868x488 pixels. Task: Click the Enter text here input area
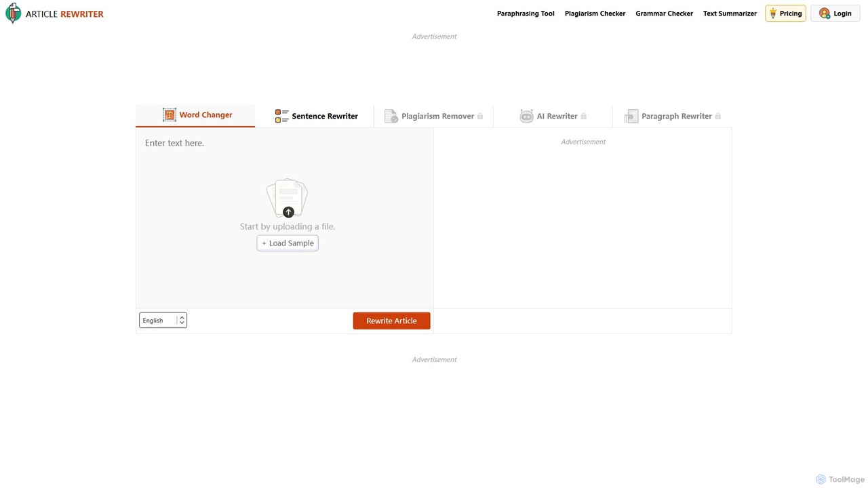point(285,218)
